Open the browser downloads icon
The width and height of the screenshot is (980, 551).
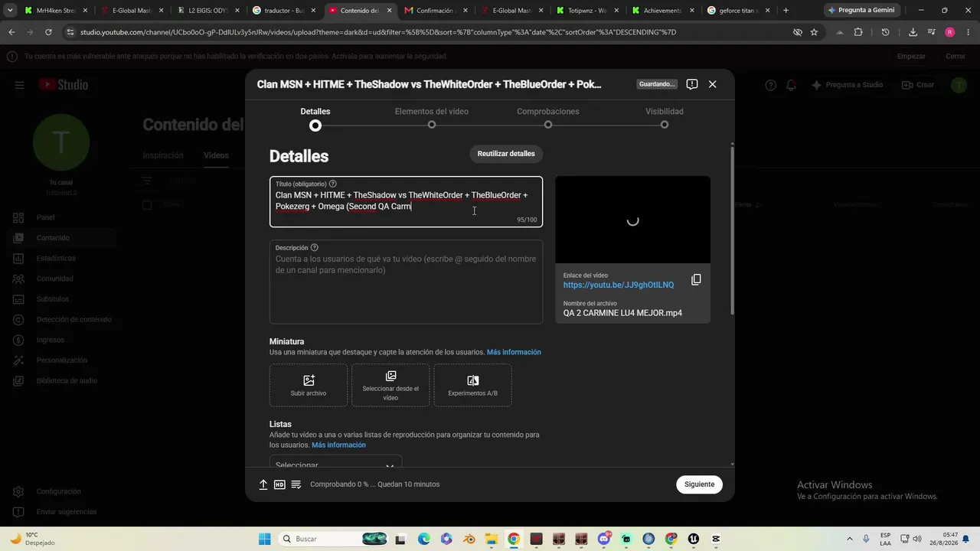tap(913, 32)
